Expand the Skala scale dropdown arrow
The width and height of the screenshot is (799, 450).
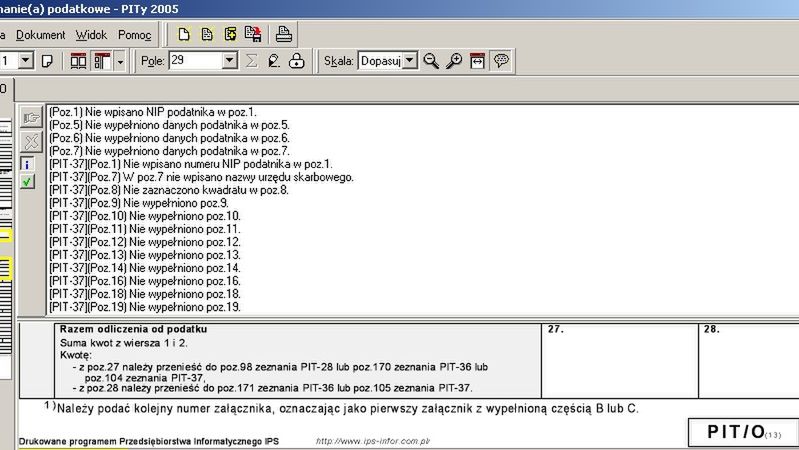pos(410,61)
